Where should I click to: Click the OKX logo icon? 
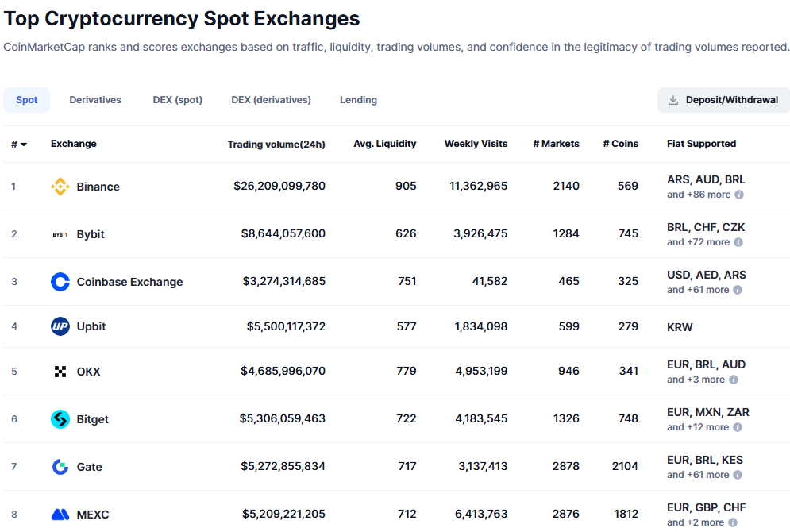click(60, 372)
